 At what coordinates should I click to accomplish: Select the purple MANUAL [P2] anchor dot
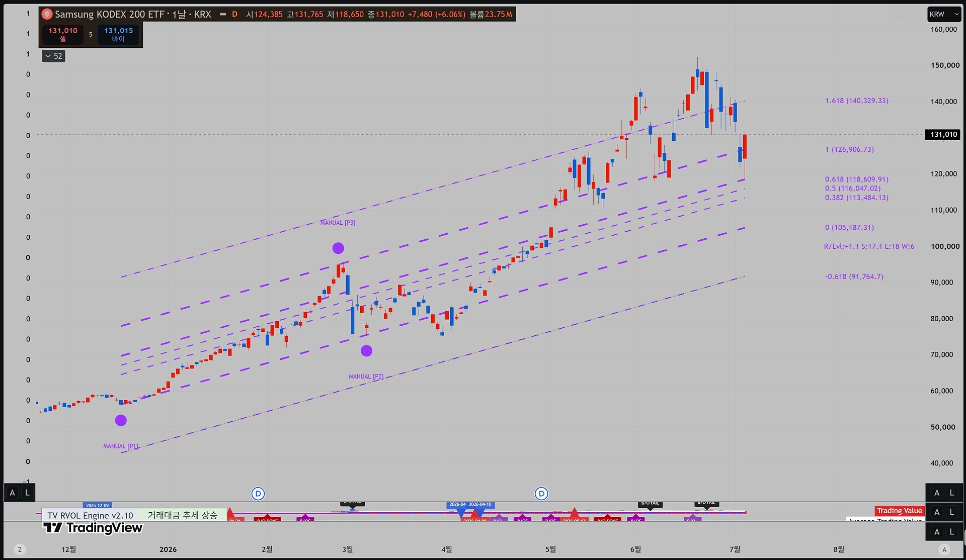tap(366, 351)
